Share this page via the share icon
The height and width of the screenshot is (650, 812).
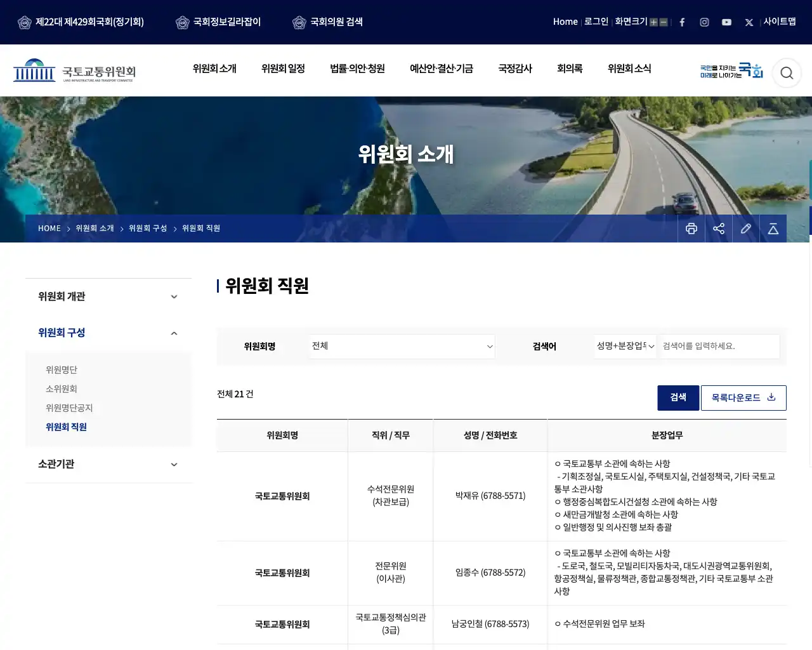719,229
